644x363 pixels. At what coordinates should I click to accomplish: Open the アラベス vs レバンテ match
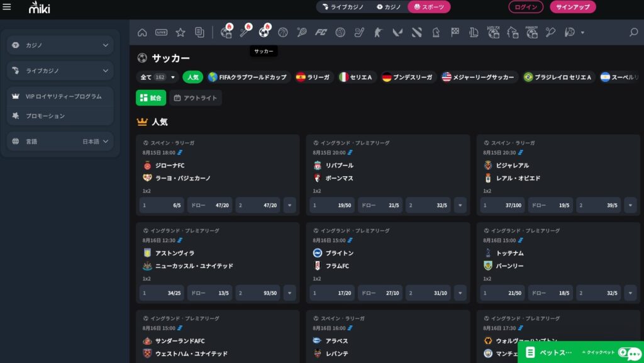[387, 337]
